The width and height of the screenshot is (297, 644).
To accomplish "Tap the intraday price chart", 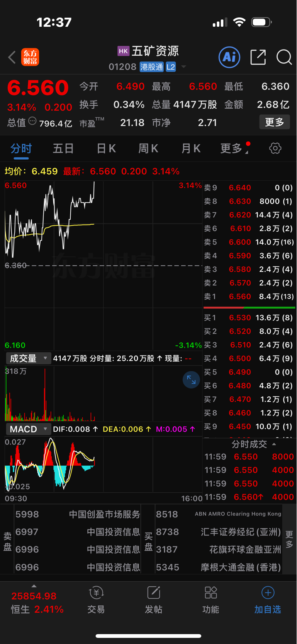I will [x=104, y=265].
